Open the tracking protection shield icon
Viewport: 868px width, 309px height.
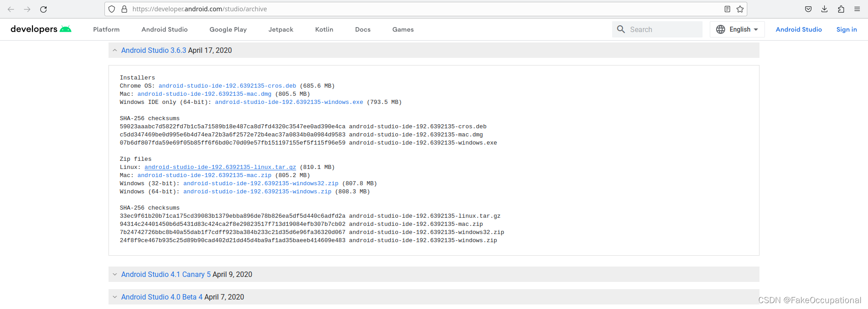pyautogui.click(x=112, y=9)
